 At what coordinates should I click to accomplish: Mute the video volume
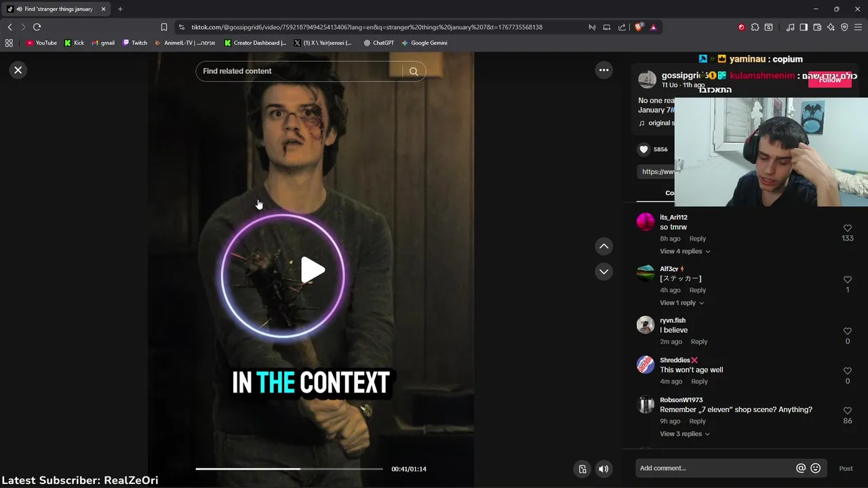click(604, 469)
